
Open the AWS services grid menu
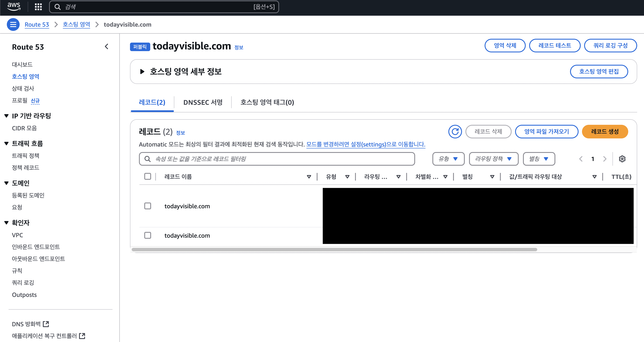[x=38, y=7]
